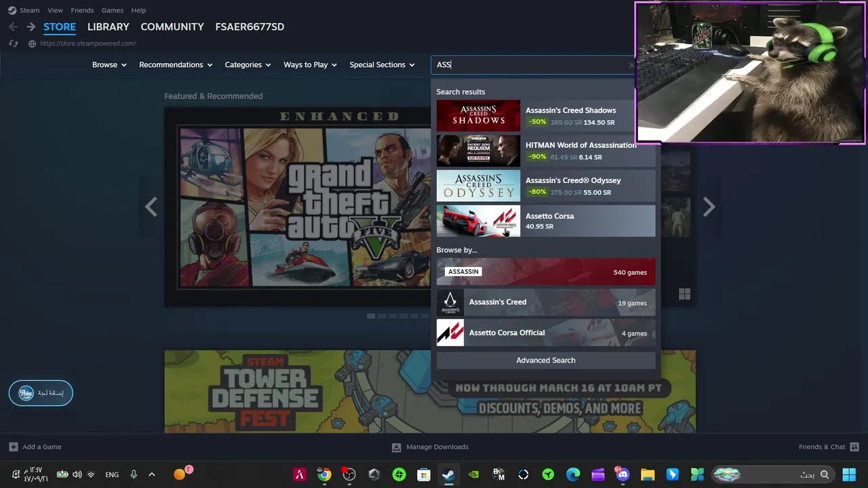The height and width of the screenshot is (488, 868).
Task: Expand the Browse dropdown
Action: pyautogui.click(x=109, y=65)
